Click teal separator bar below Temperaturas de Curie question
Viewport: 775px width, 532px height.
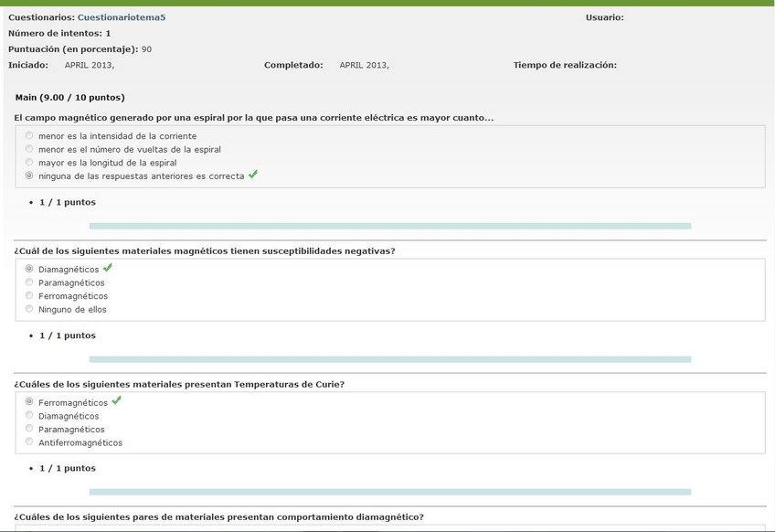point(389,492)
